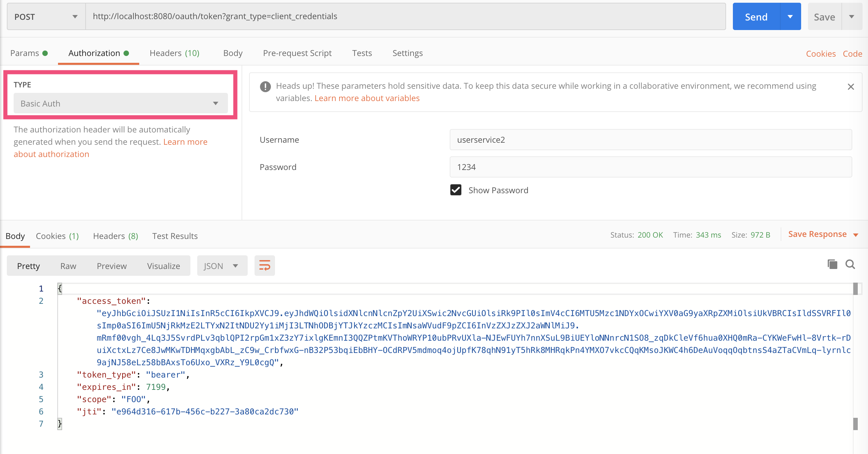Open Save Response dropdown arrow

point(856,235)
